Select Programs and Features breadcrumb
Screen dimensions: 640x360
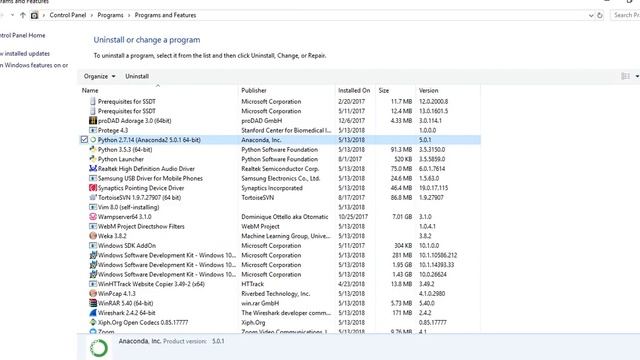165,15
